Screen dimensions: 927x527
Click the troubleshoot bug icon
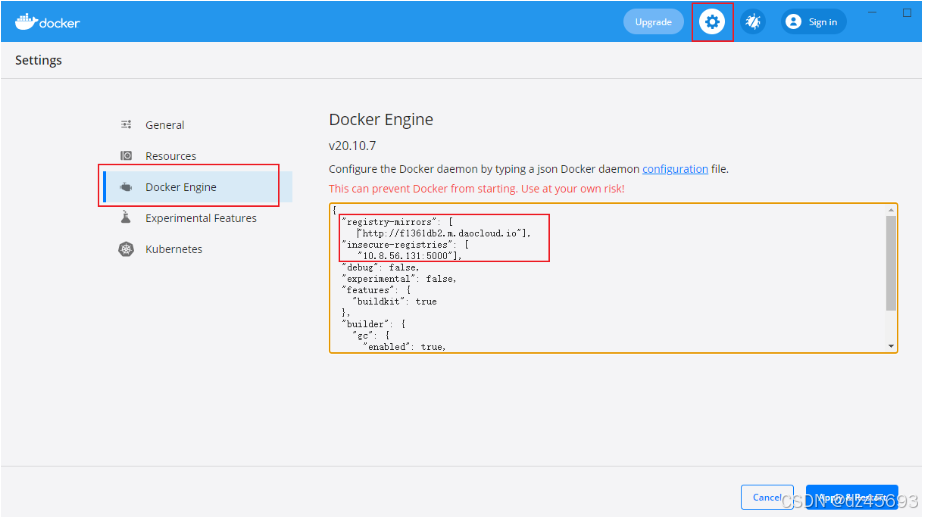click(753, 22)
